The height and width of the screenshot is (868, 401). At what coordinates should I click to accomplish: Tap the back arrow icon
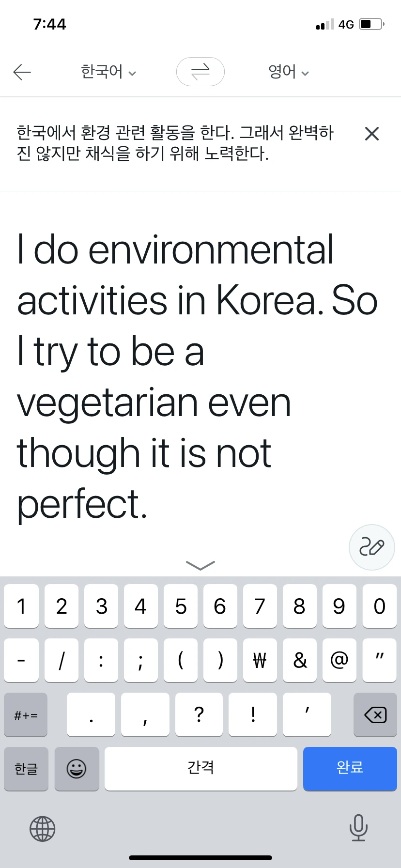[x=22, y=72]
